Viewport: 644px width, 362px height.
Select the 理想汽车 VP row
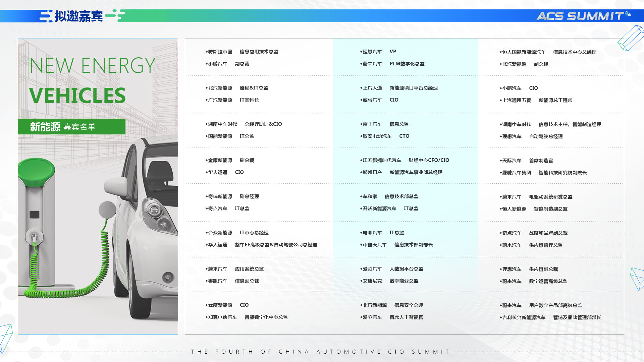point(378,52)
